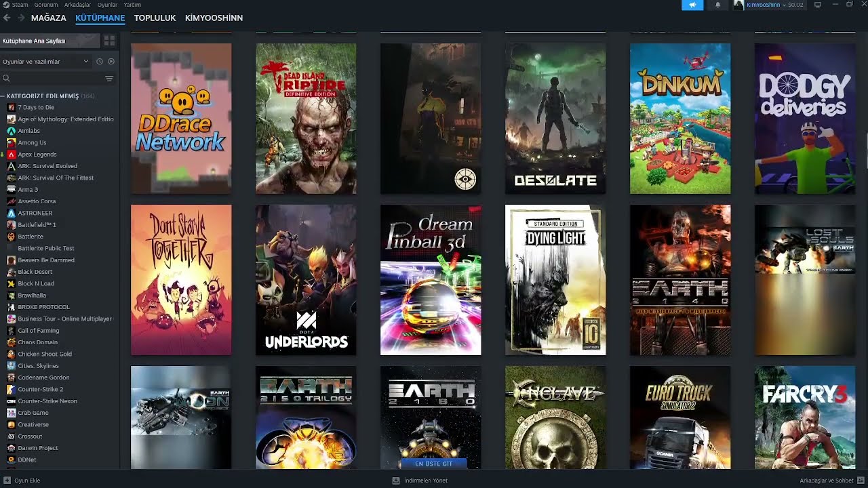
Task: Select Battlerite Public Test entry
Action: tap(46, 248)
